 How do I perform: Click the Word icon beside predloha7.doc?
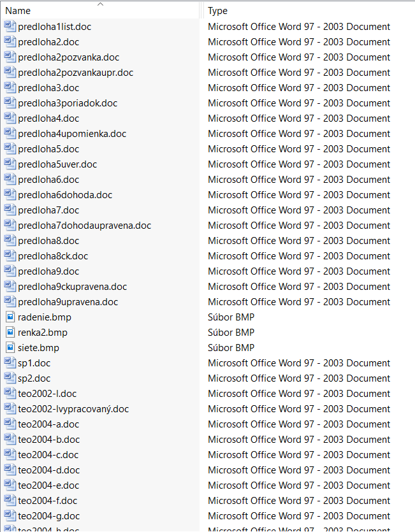[x=10, y=210]
